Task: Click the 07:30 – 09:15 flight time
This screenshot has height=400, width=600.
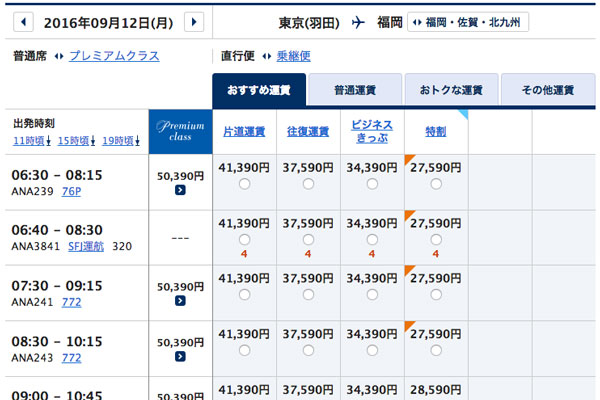Action: [57, 286]
